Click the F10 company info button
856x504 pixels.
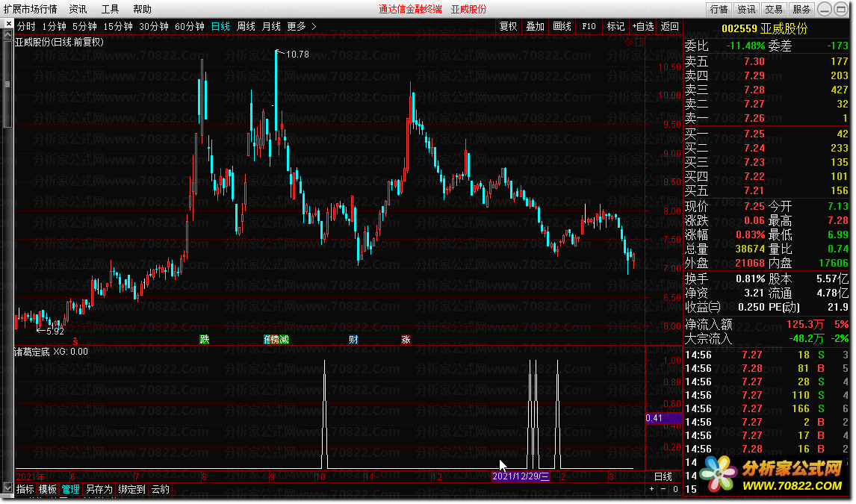(x=589, y=26)
